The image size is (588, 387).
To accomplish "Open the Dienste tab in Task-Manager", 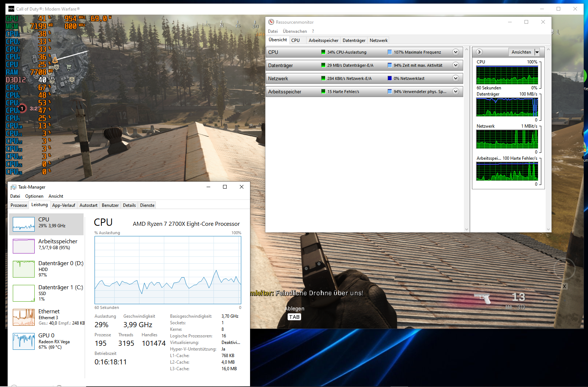I will click(x=147, y=205).
